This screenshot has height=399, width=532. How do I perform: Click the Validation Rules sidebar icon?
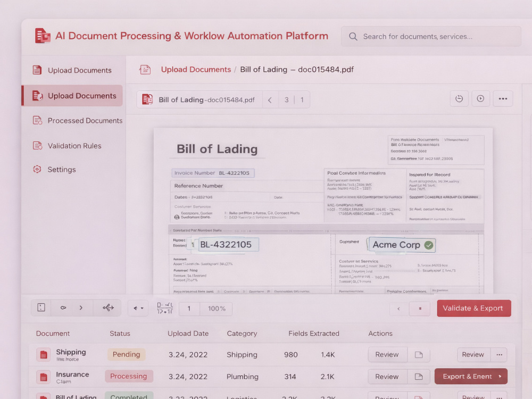[37, 146]
